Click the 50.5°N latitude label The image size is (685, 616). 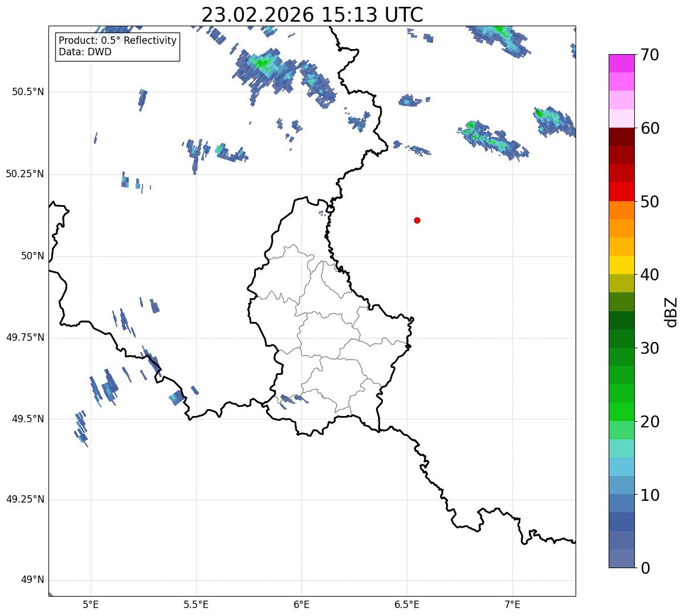pos(28,92)
